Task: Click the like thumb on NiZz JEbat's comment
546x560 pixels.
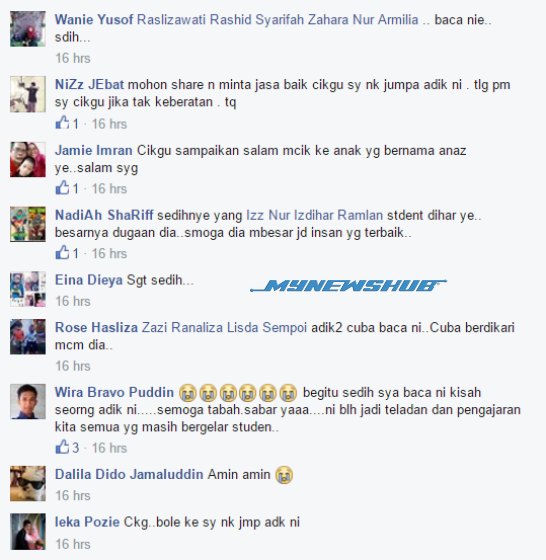Action: coord(62,122)
